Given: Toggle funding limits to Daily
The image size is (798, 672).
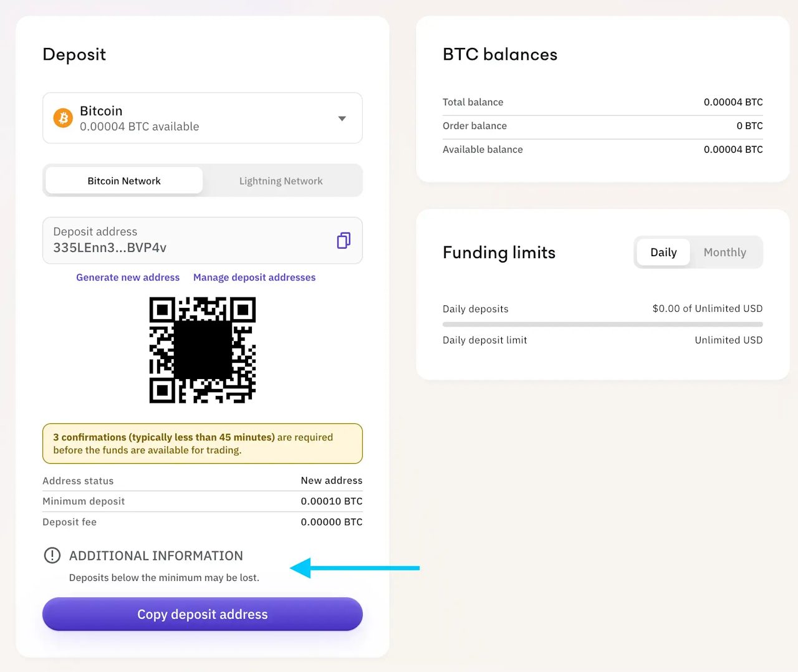Looking at the screenshot, I should [x=663, y=252].
